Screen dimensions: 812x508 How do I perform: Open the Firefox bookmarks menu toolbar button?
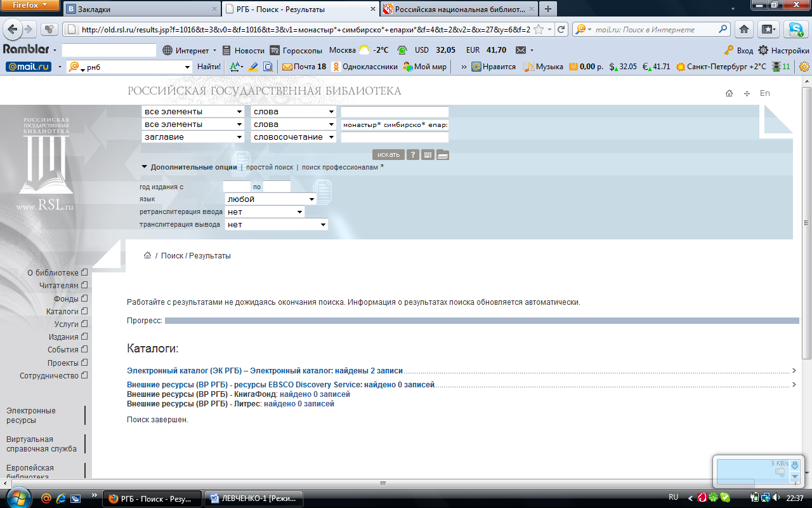point(768,29)
